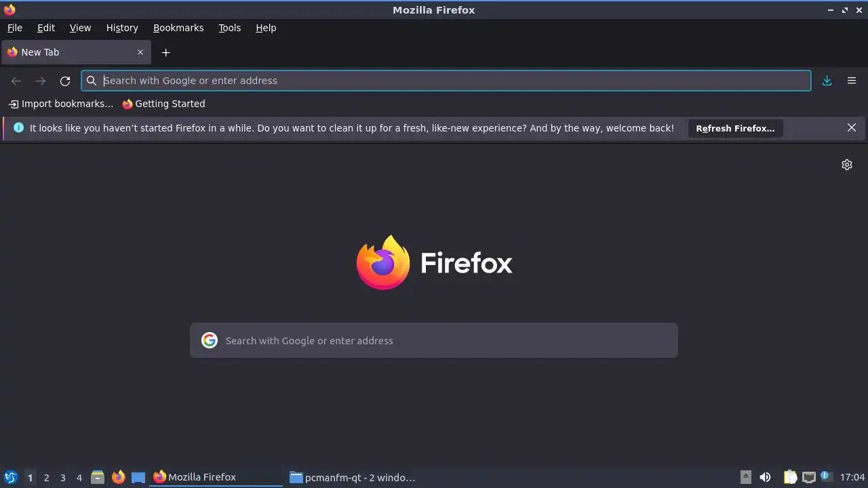Open the Getting Started bookmark

(163, 104)
